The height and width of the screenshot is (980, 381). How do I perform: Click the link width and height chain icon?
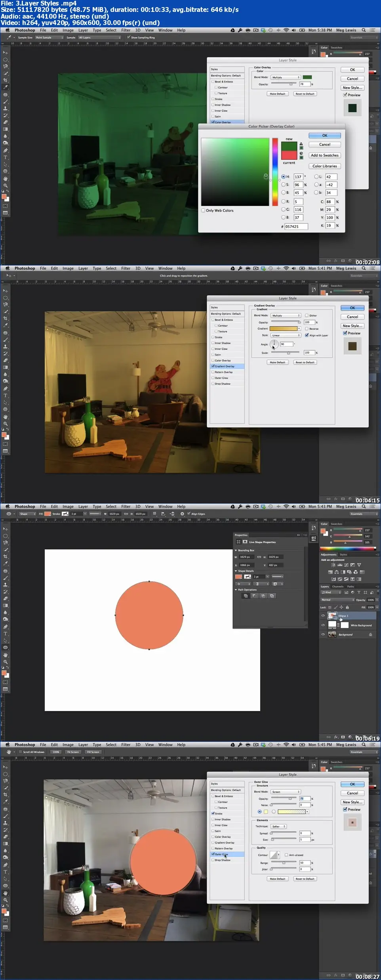[x=259, y=557]
